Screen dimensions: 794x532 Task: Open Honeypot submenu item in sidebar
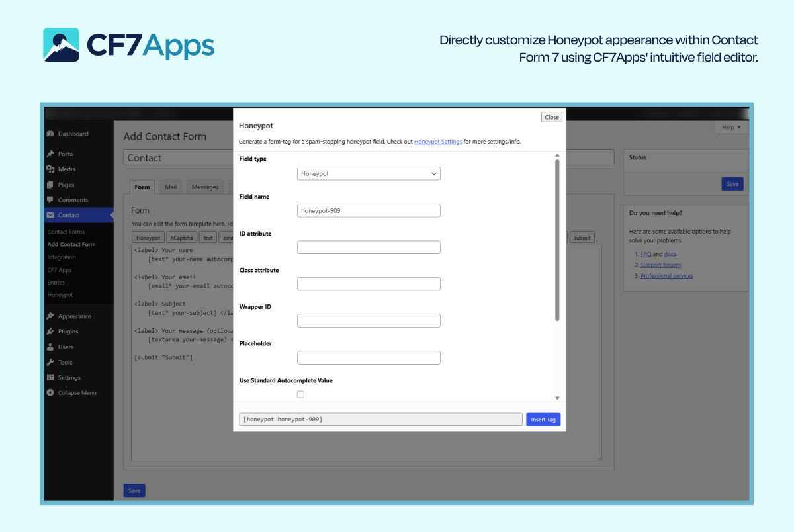click(x=60, y=294)
